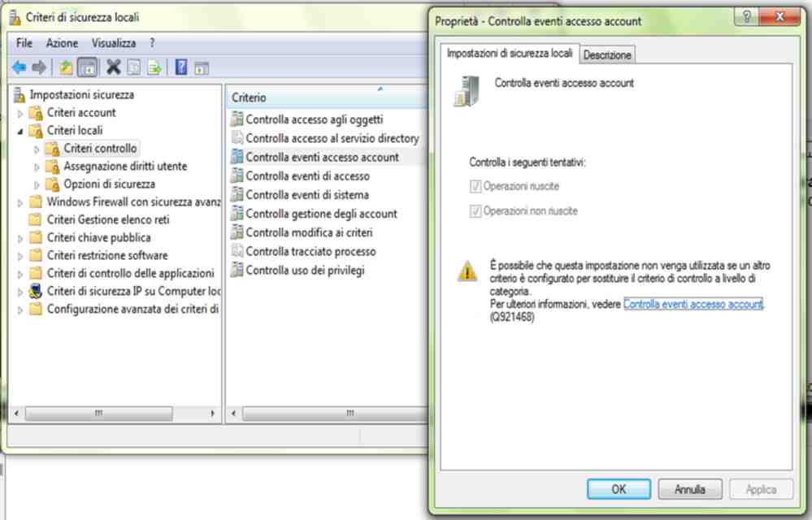The width and height of the screenshot is (812, 520).
Task: Expand Criteri restrizione software node
Action: coord(20,256)
